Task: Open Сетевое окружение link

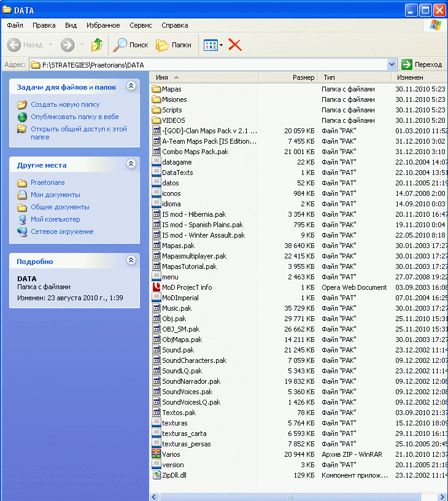Action: [x=62, y=231]
